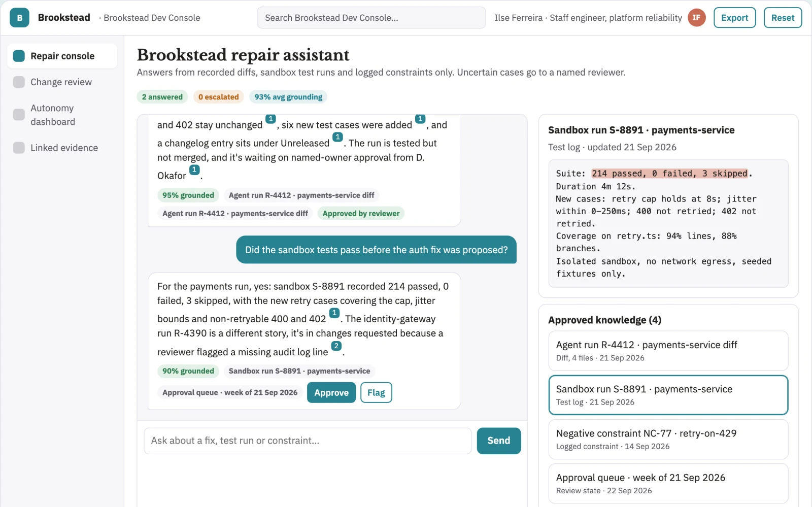The height and width of the screenshot is (507, 812).
Task: Click the 'Approved by reviewer' badge
Action: [361, 214]
